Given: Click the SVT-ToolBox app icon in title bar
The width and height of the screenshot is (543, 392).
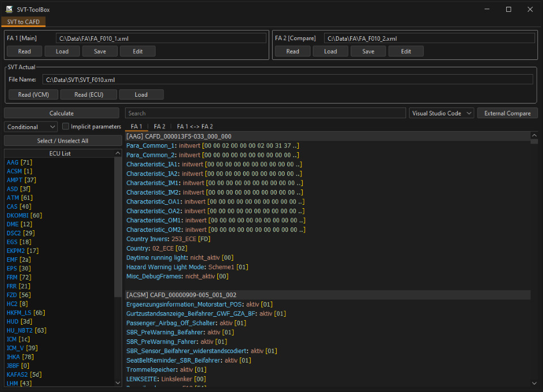Looking at the screenshot, I should pos(9,9).
